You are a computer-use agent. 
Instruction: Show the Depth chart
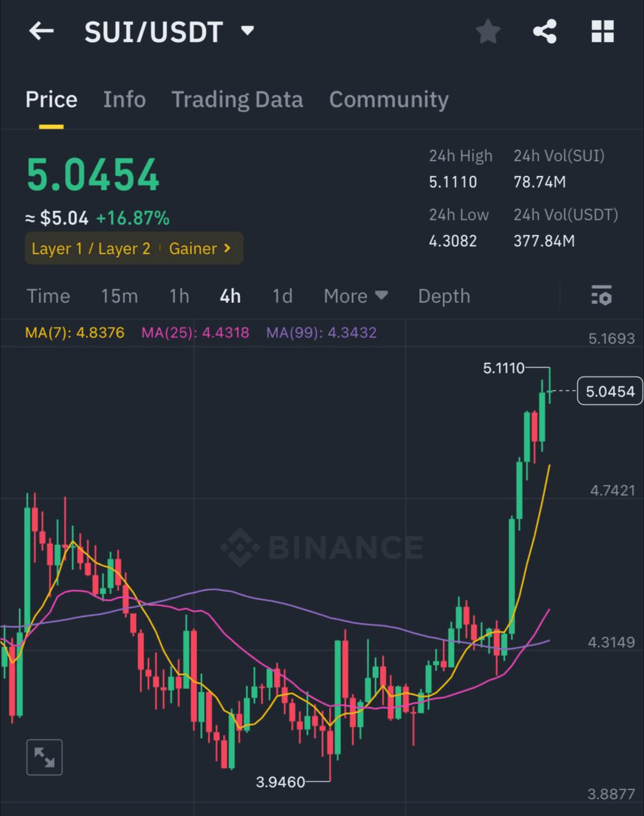point(444,296)
